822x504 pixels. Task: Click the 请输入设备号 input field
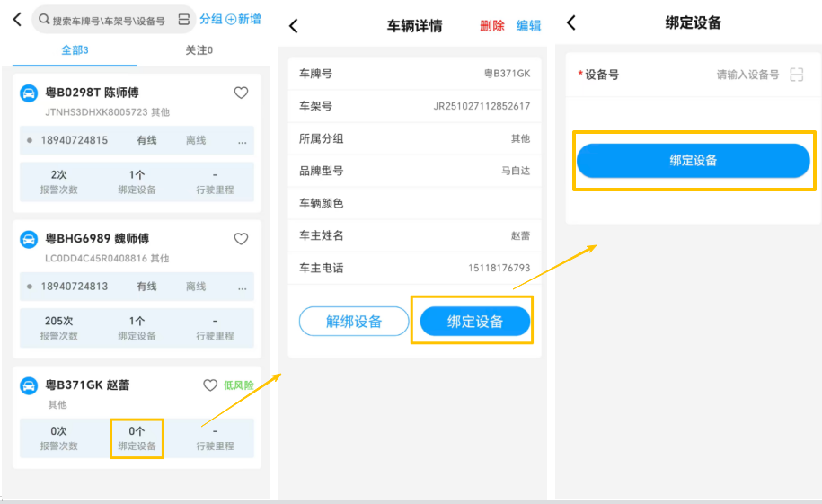pos(746,75)
